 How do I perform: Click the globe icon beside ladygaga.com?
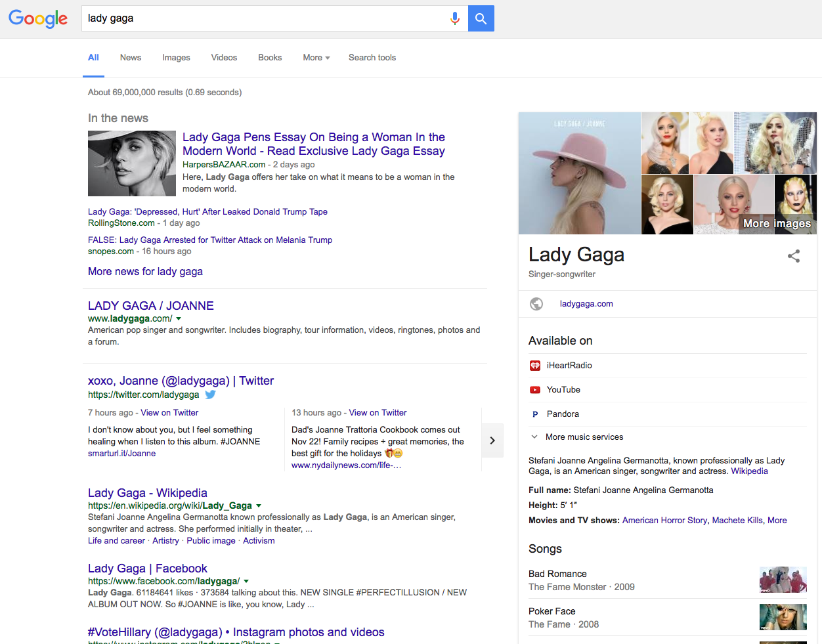[x=536, y=304]
